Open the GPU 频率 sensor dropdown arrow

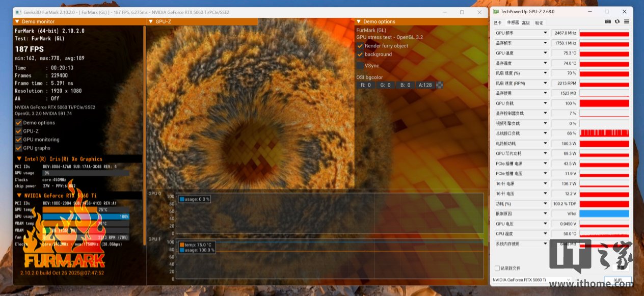pos(545,33)
